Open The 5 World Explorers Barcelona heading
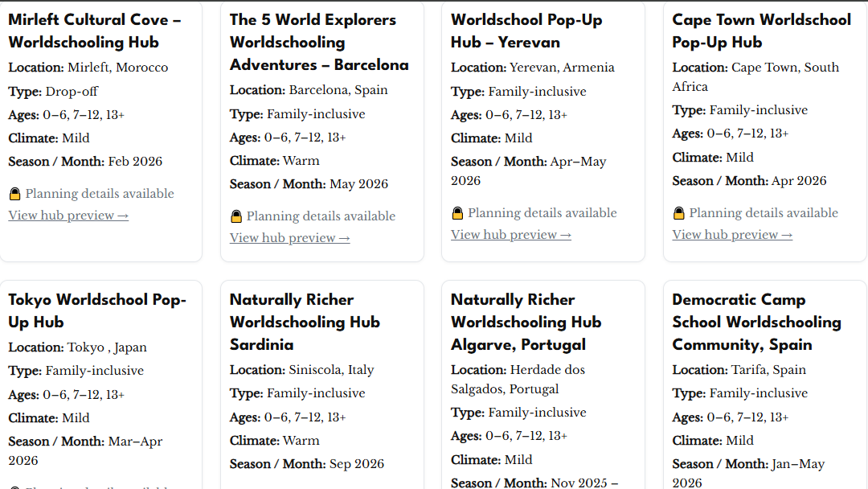 318,42
